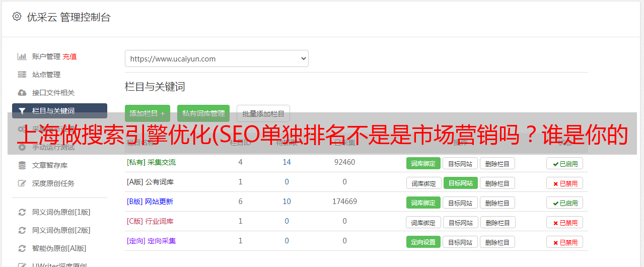The width and height of the screenshot is (644, 267).
Task: Click the green 定向设置 button in the 定向采集 row
Action: click(x=423, y=242)
